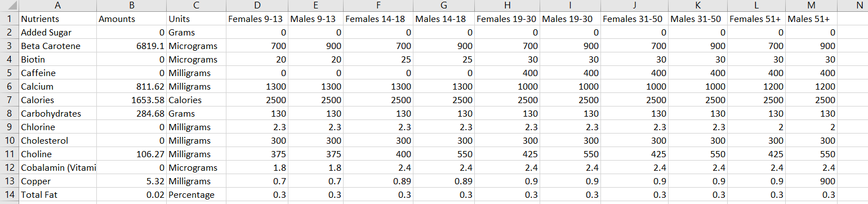
Task: Select column A header
Action: coord(57,6)
